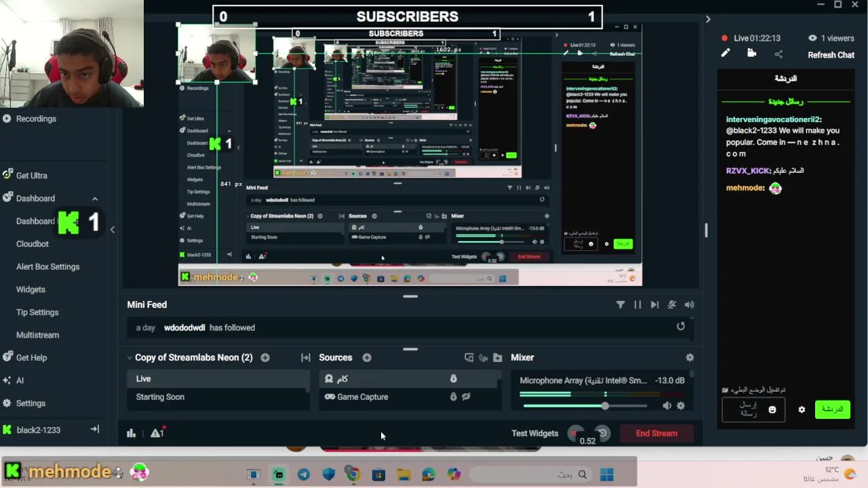Open performance stats bar chart icon
This screenshot has height=488, width=868.
coord(132,434)
